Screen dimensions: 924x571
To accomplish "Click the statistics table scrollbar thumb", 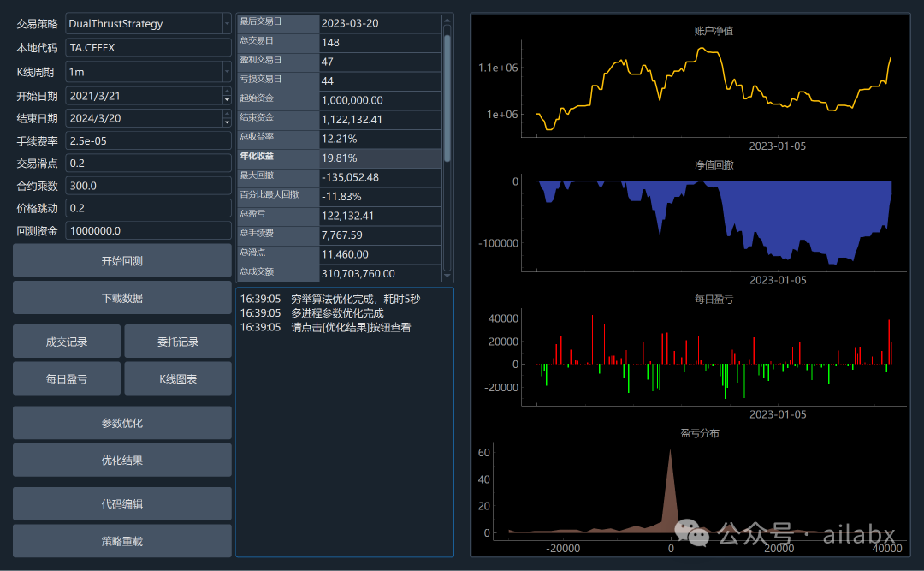I will tap(447, 98).
